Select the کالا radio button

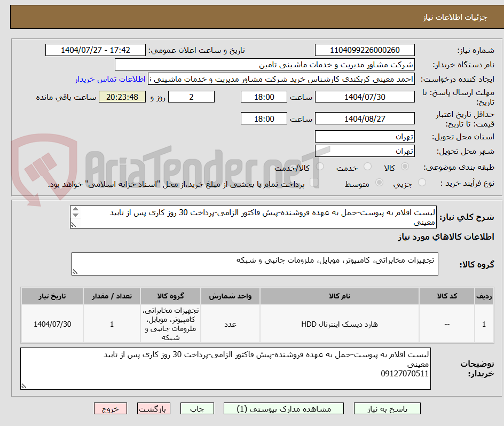pyautogui.click(x=405, y=165)
